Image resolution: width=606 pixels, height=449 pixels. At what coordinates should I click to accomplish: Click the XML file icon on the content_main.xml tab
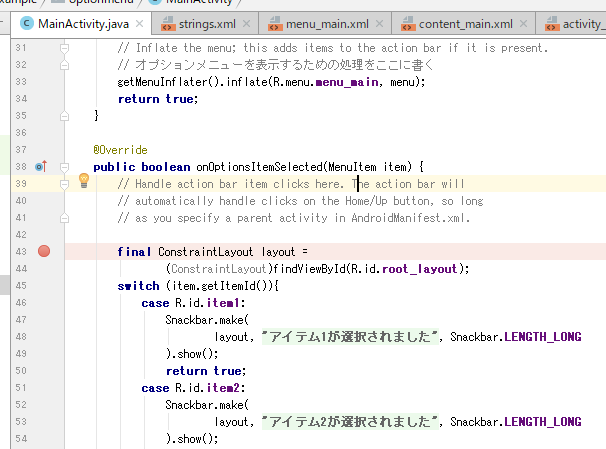[x=408, y=24]
